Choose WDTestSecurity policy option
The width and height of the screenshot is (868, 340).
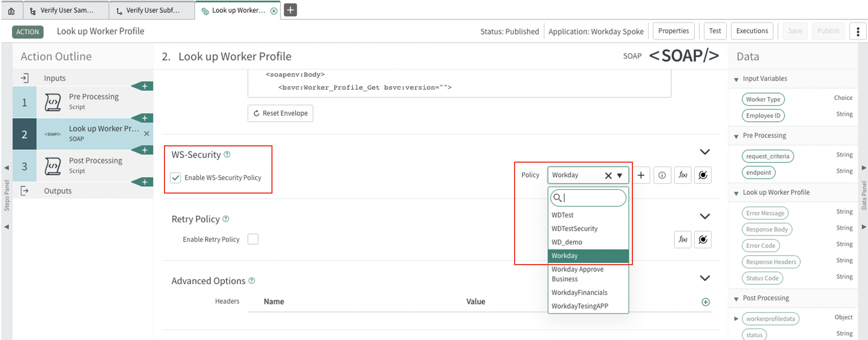click(588, 229)
